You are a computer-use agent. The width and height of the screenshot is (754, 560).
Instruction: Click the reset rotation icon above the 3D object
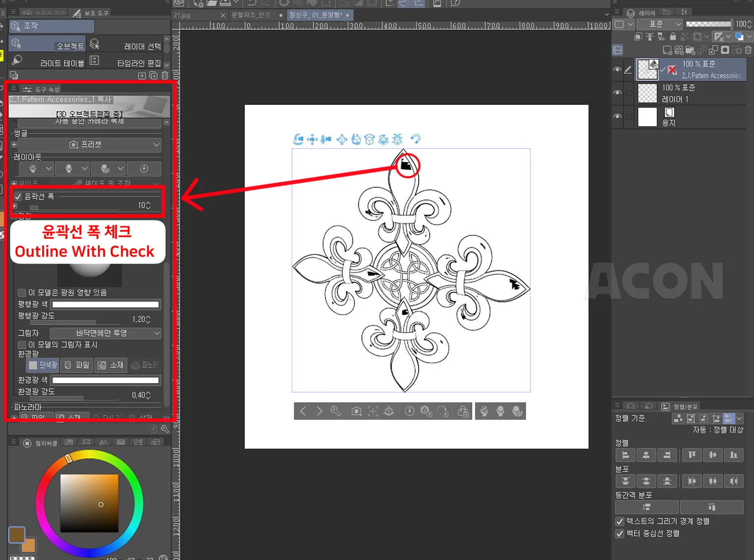[x=416, y=139]
